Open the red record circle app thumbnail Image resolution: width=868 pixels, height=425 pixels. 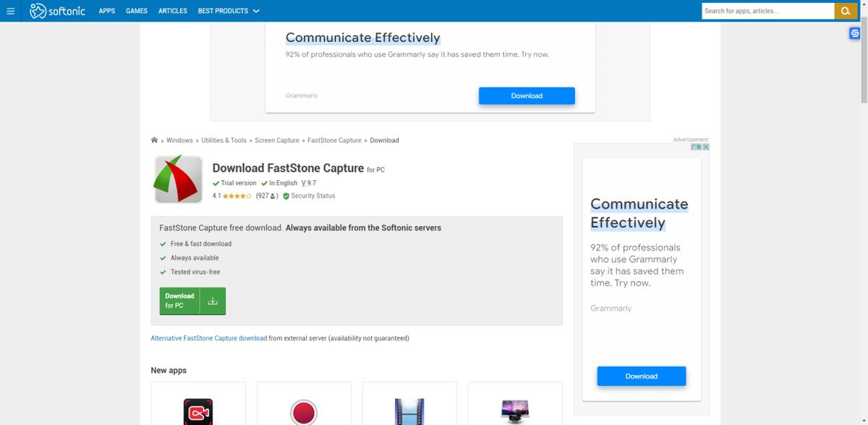[304, 411]
